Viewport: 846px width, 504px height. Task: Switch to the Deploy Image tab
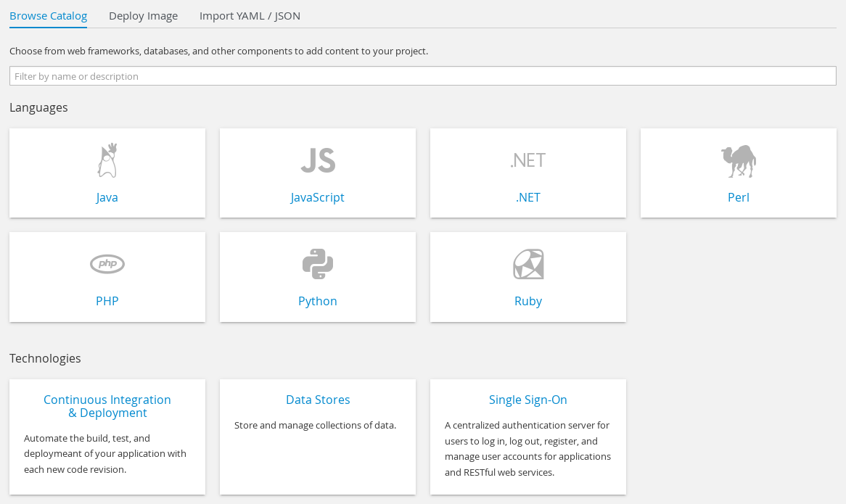coord(143,16)
